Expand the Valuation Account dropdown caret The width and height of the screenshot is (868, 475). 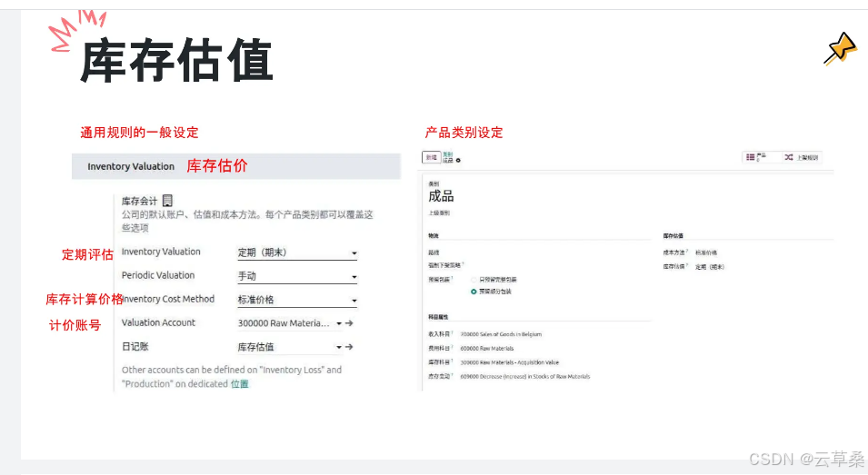coord(339,323)
